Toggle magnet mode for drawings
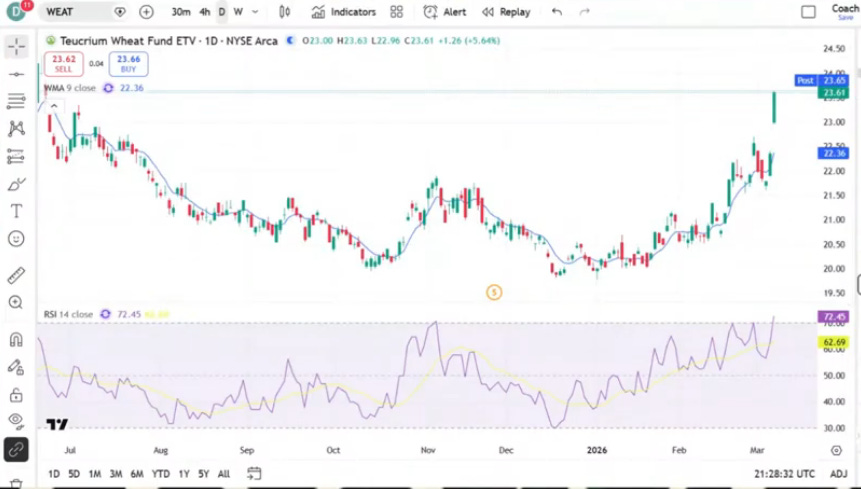This screenshot has width=861, height=489. [x=16, y=340]
